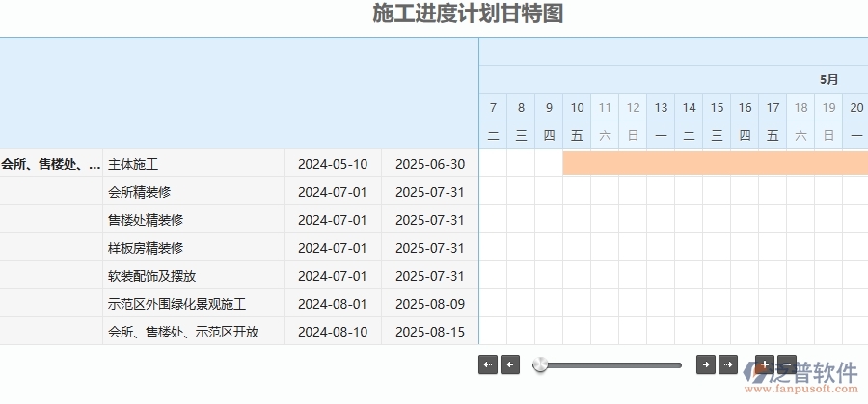Click weekend day 11 in the header
The width and height of the screenshot is (868, 404).
(605, 107)
